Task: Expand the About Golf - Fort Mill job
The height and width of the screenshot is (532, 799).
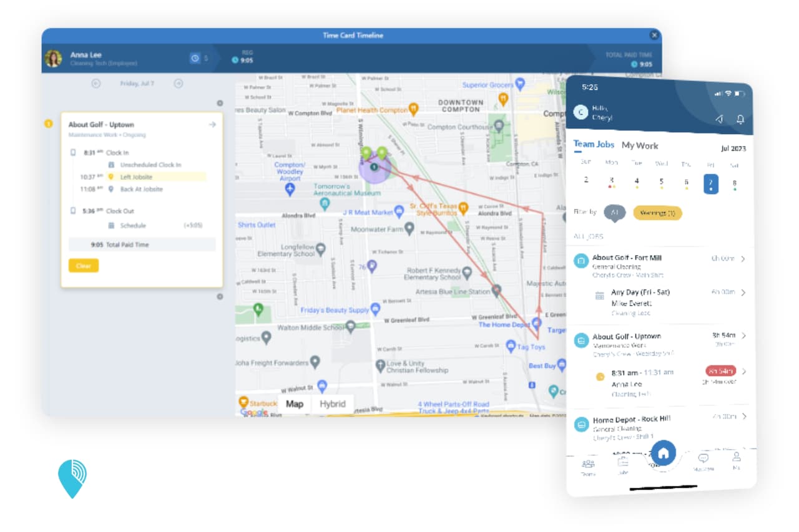Action: (x=743, y=259)
